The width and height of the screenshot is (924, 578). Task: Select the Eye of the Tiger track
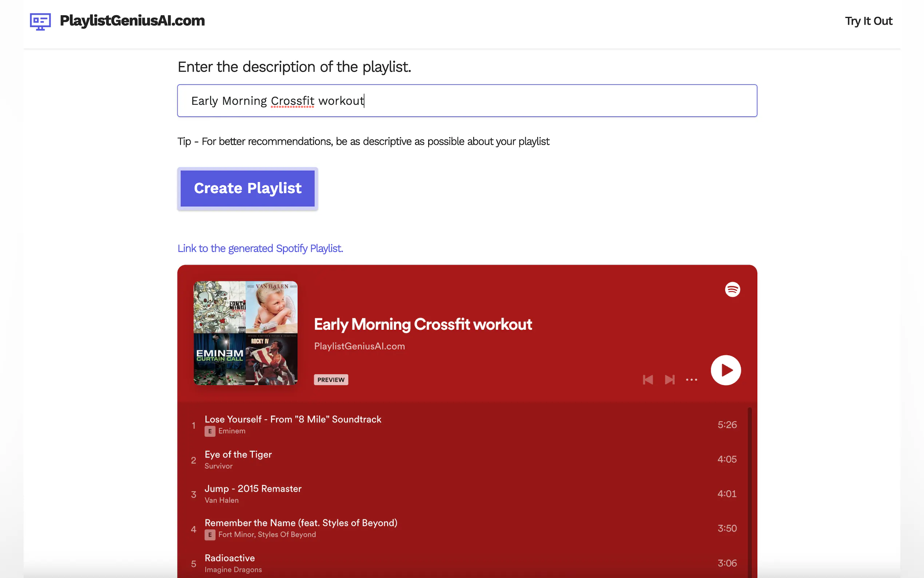click(238, 455)
